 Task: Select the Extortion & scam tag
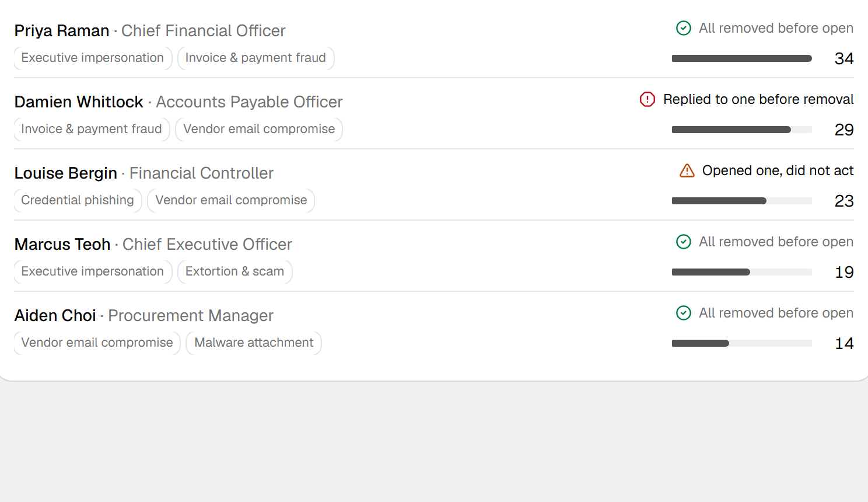235,271
